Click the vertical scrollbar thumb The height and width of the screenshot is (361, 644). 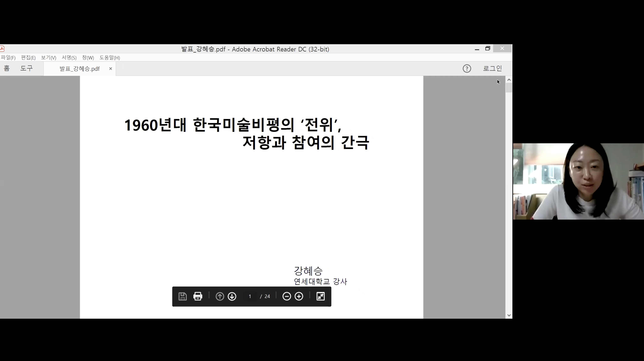click(509, 88)
